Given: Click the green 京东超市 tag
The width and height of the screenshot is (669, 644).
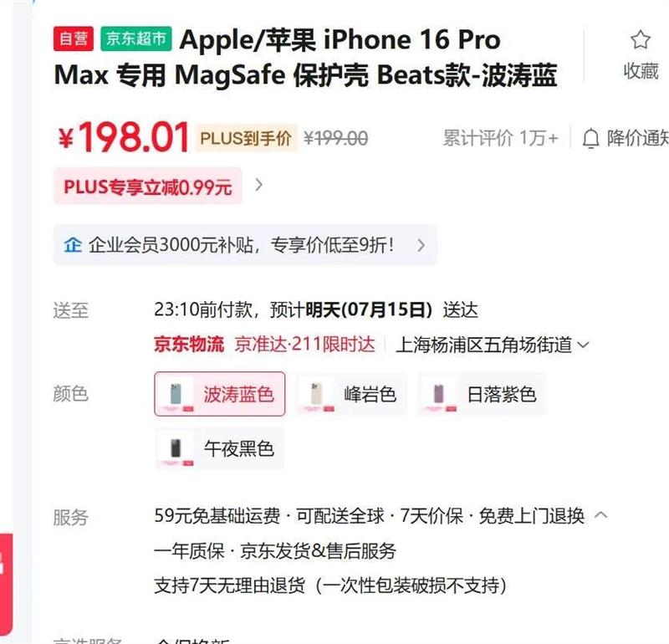Looking at the screenshot, I should click(x=136, y=38).
